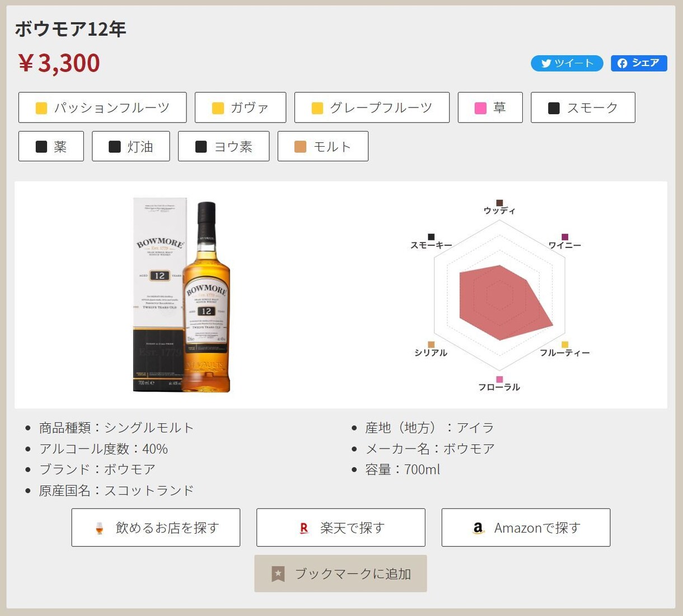Click the bookmark star icon
Image resolution: width=683 pixels, height=616 pixels.
(x=278, y=574)
